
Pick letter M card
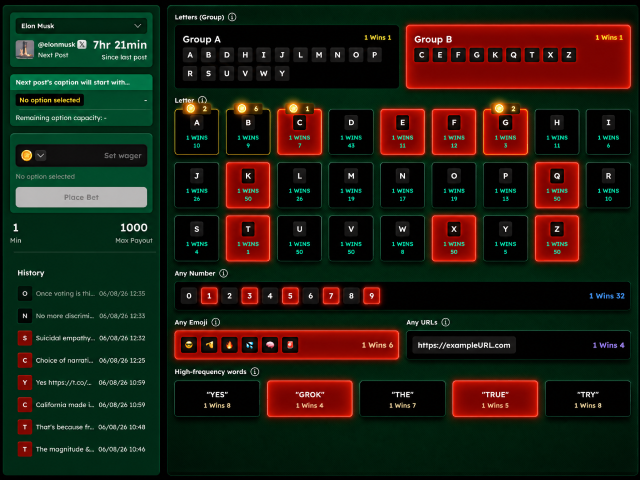click(x=351, y=185)
